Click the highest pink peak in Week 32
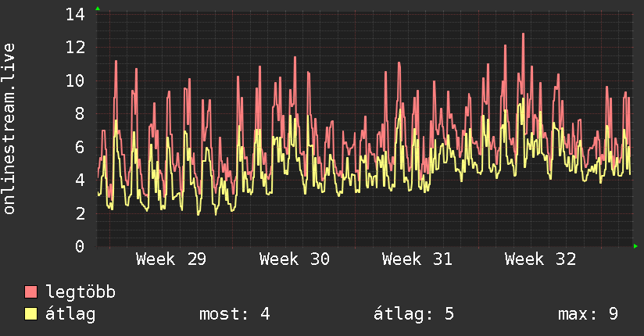Screen dimensions: 644x336 tap(523, 34)
